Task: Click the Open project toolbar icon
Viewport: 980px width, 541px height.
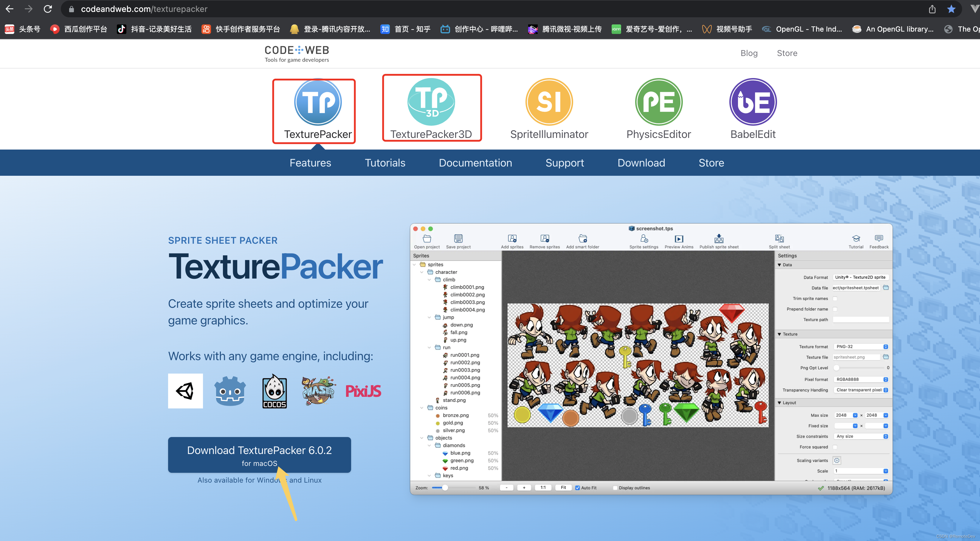Action: 427,239
